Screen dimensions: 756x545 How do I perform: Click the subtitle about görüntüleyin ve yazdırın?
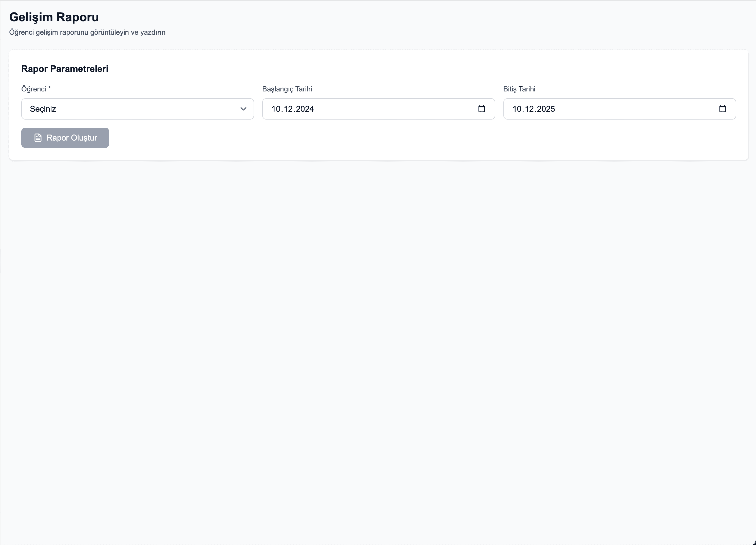coord(87,32)
